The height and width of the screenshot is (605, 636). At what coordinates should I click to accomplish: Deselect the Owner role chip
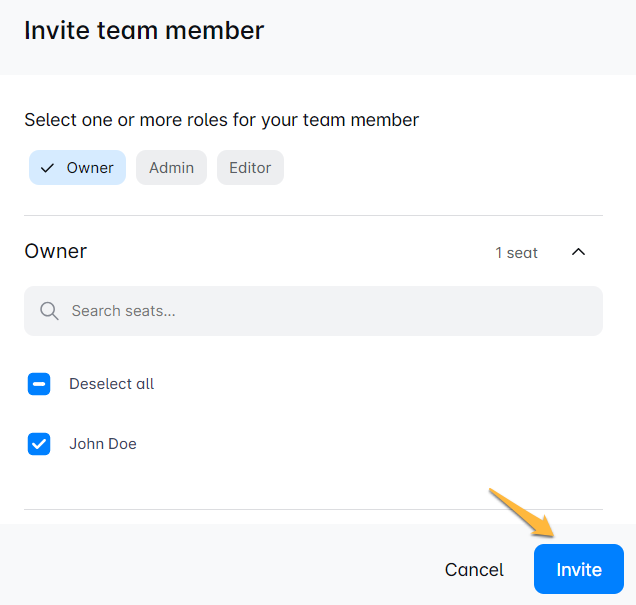click(78, 168)
